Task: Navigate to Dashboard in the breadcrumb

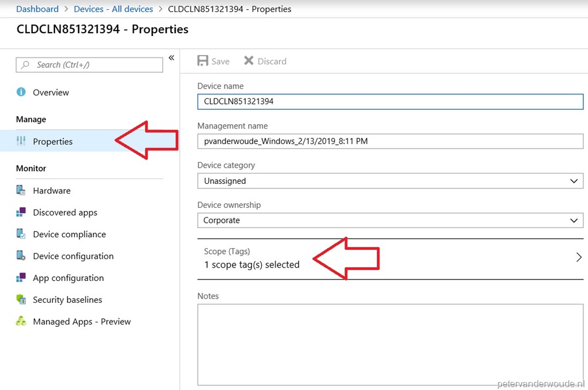Action: pos(37,9)
